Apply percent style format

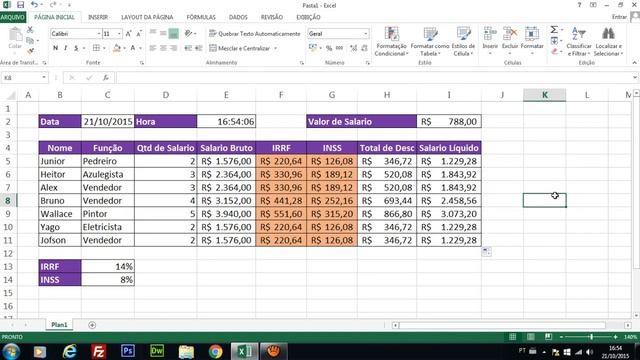click(x=329, y=48)
